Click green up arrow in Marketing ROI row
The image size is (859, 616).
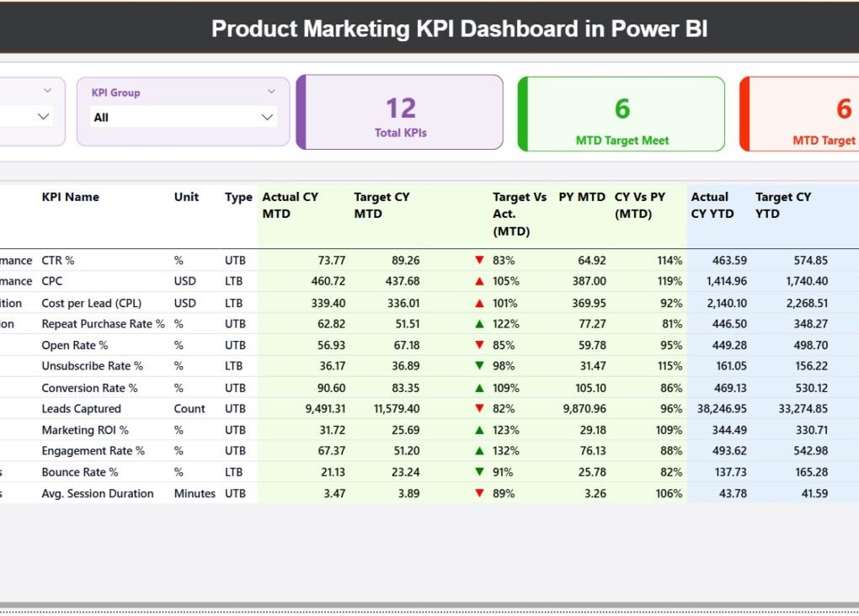pyautogui.click(x=479, y=430)
